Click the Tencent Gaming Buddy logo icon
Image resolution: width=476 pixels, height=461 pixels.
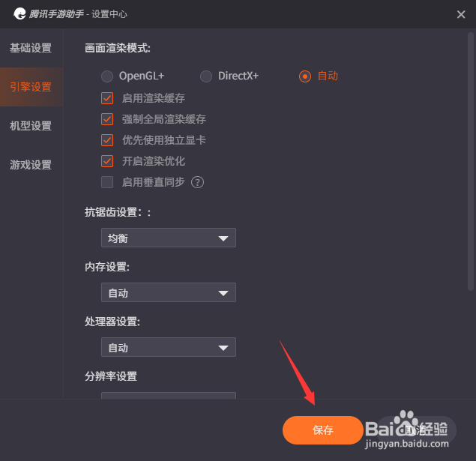(x=19, y=14)
